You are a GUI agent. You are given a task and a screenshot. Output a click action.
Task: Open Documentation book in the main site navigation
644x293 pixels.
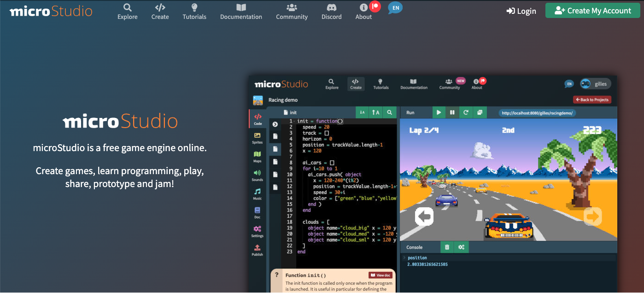[241, 12]
